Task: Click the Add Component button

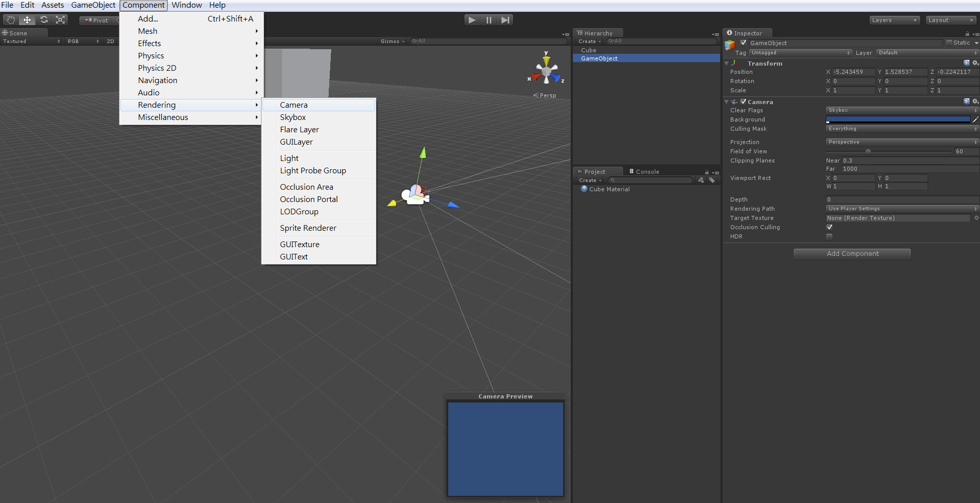Action: 852,253
